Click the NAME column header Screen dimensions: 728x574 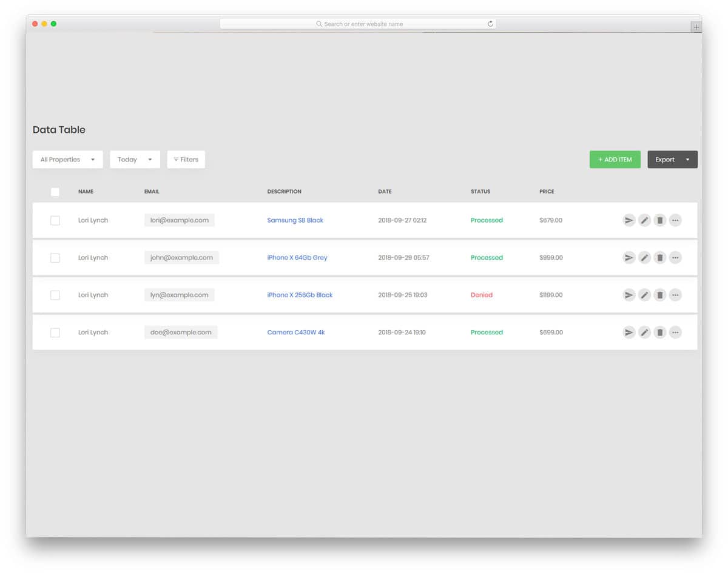coord(86,192)
